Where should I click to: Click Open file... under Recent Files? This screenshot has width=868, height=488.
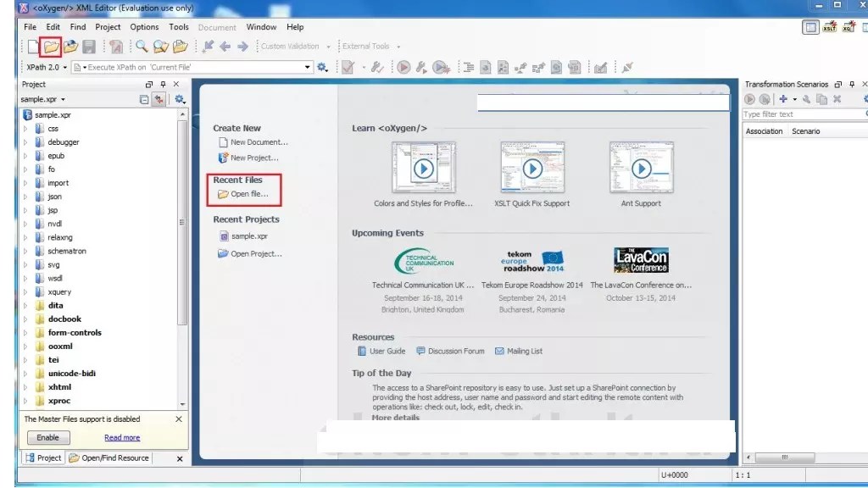[243, 194]
